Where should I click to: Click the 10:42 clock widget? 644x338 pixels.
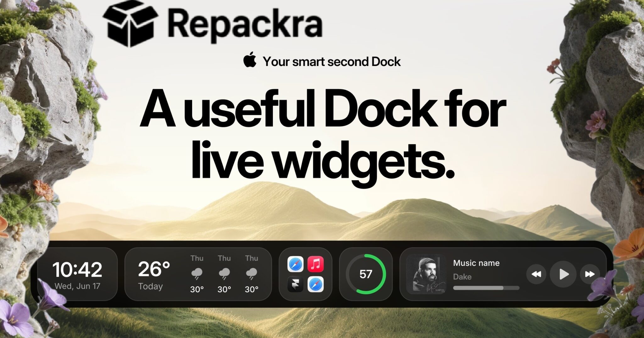77,274
